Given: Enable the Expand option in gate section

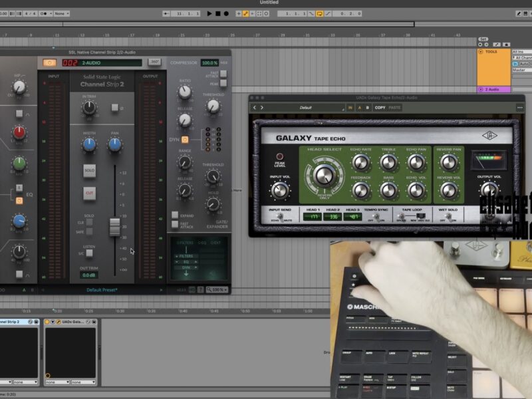Looking at the screenshot, I should point(175,215).
